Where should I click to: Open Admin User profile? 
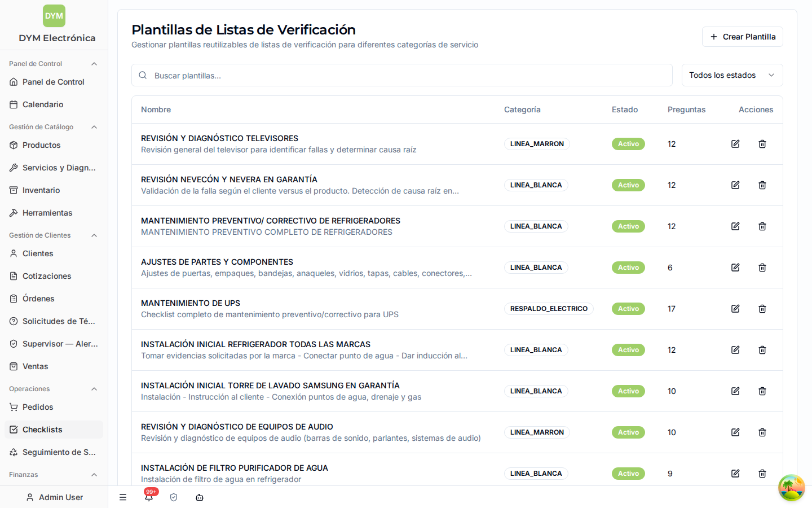coord(54,497)
